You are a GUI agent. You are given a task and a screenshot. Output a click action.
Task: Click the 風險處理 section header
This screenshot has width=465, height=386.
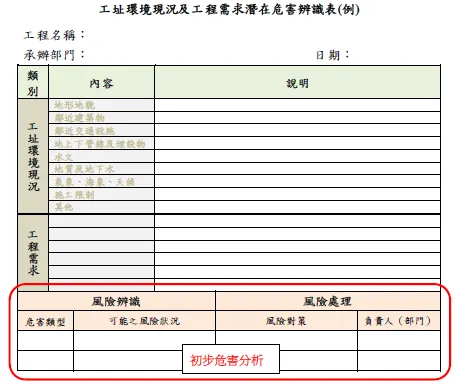(328, 302)
